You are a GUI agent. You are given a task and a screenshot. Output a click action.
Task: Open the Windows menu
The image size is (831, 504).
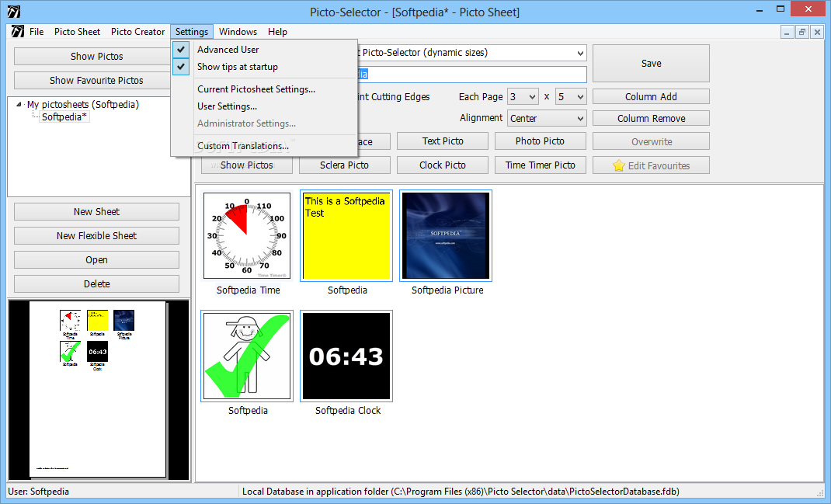click(x=238, y=32)
